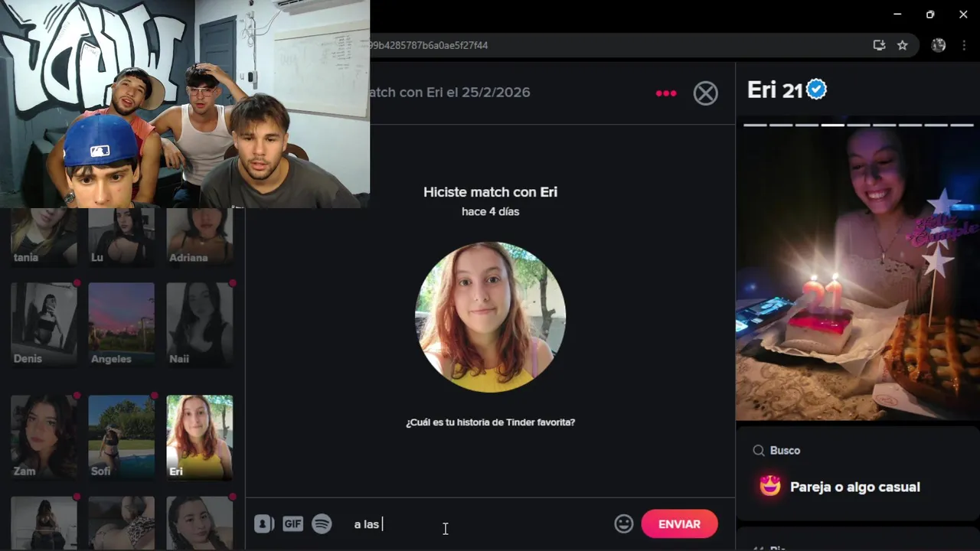Share a Spotify song via Spotify icon
This screenshot has height=551, width=980.
[x=322, y=524]
